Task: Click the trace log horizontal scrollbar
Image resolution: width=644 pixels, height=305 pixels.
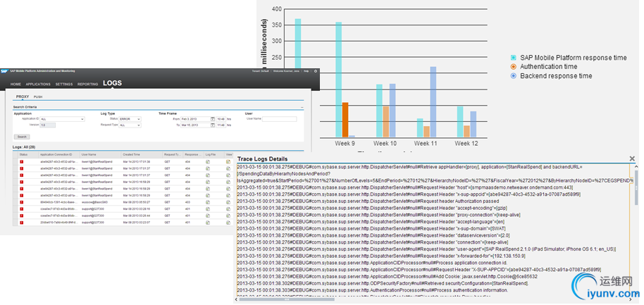Action: 287,299
